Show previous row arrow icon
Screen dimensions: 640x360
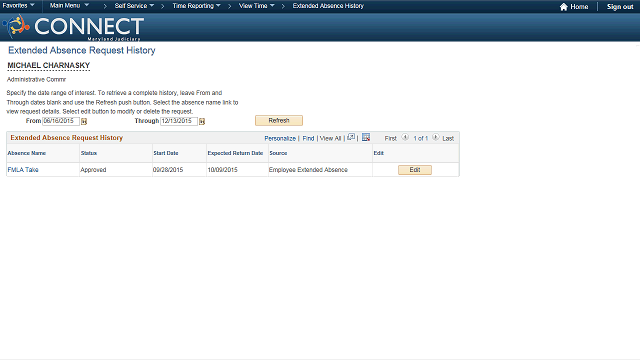(x=405, y=138)
